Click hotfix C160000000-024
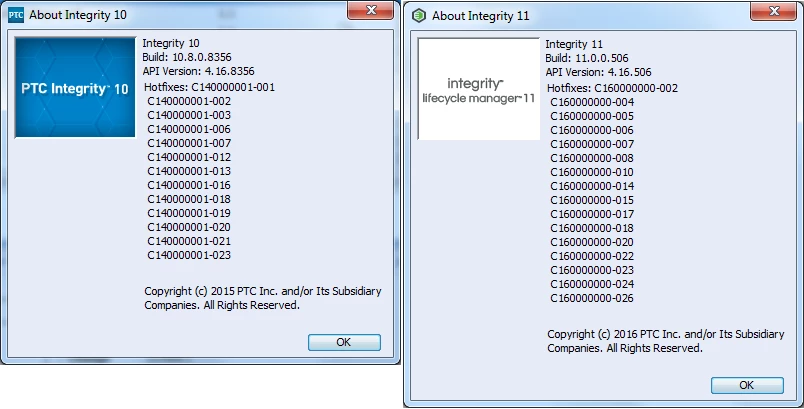The image size is (804, 409). [592, 284]
